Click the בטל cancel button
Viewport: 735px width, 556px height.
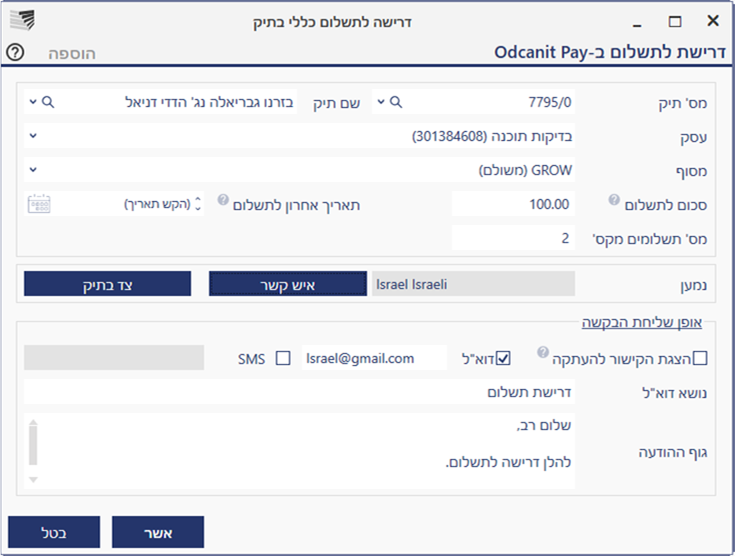(54, 532)
